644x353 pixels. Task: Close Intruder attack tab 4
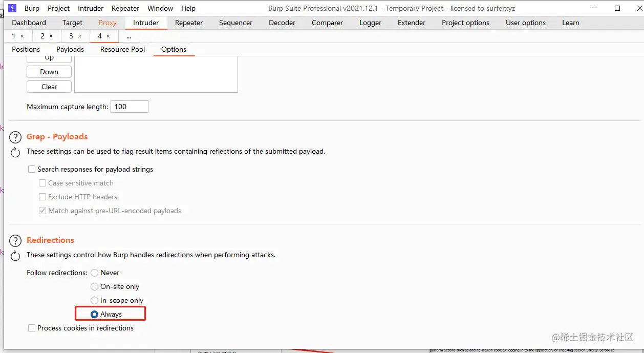pyautogui.click(x=108, y=36)
